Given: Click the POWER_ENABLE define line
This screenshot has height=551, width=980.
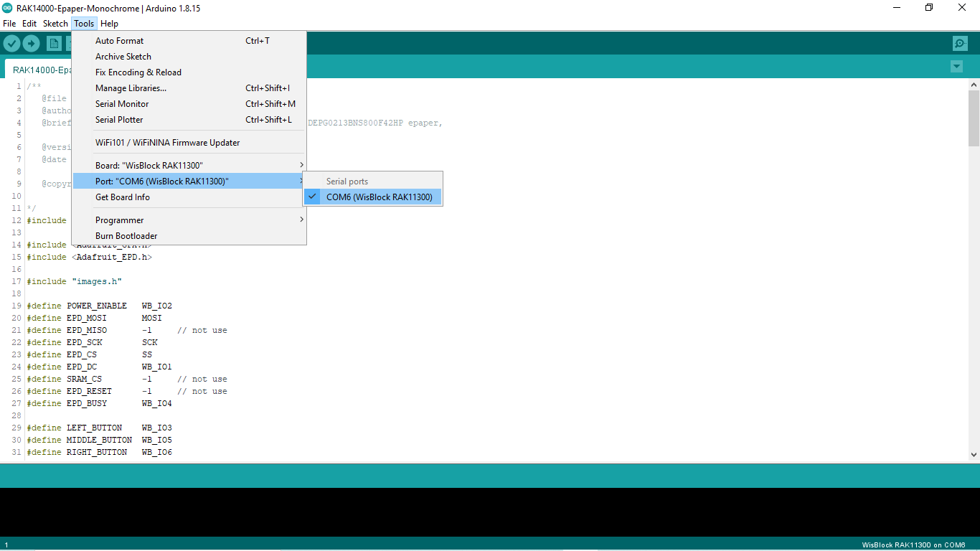Looking at the screenshot, I should [100, 306].
